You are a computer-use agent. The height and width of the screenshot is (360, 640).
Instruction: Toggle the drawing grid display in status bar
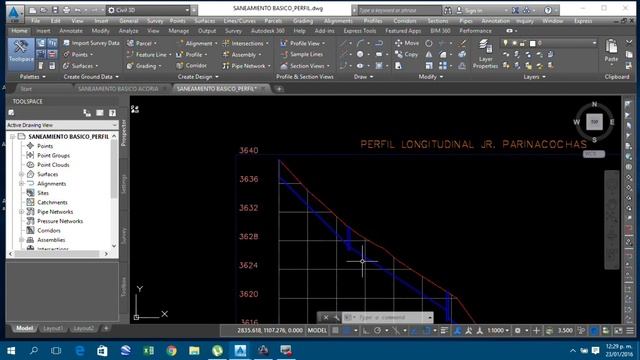click(x=335, y=331)
